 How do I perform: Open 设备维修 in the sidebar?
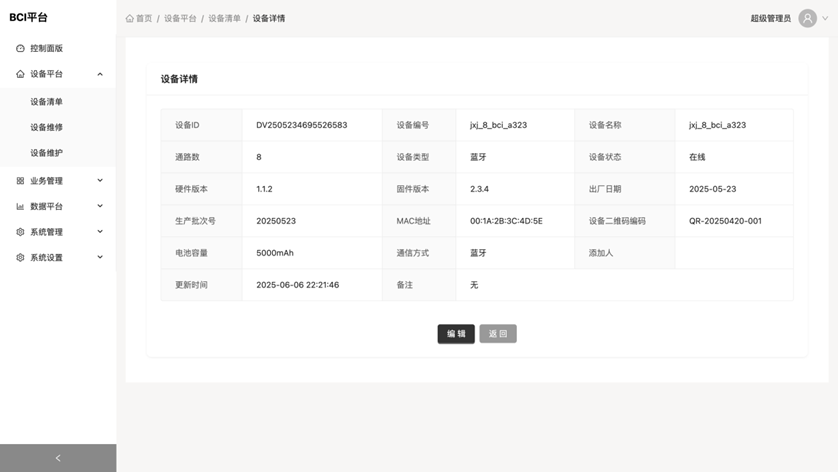click(46, 127)
